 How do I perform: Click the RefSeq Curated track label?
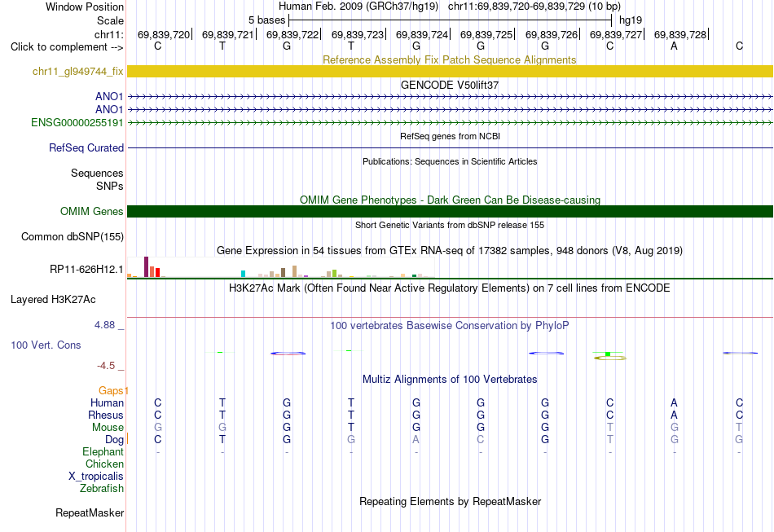[86, 147]
